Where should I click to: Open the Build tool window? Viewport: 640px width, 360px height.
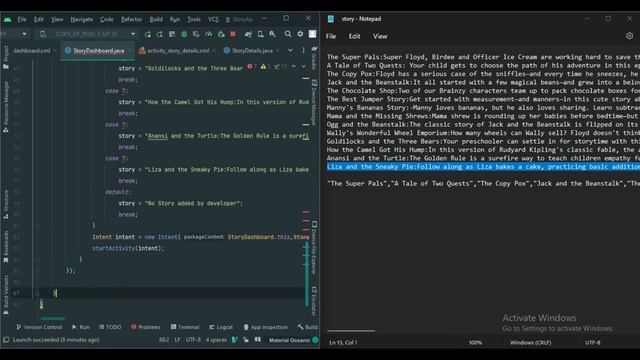coord(308,327)
